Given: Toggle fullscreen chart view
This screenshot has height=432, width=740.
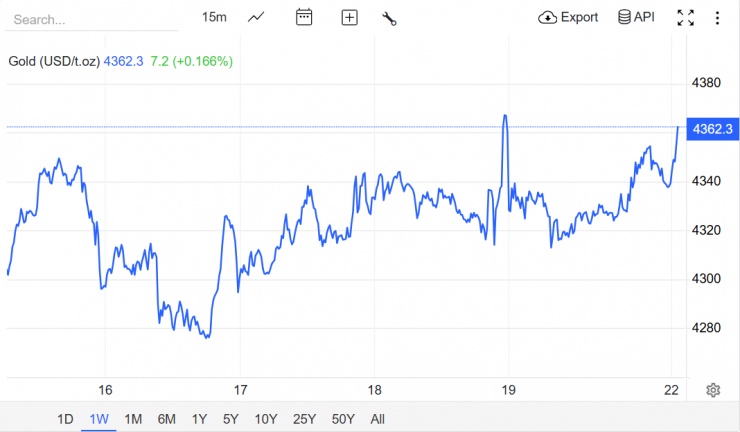Looking at the screenshot, I should [685, 17].
